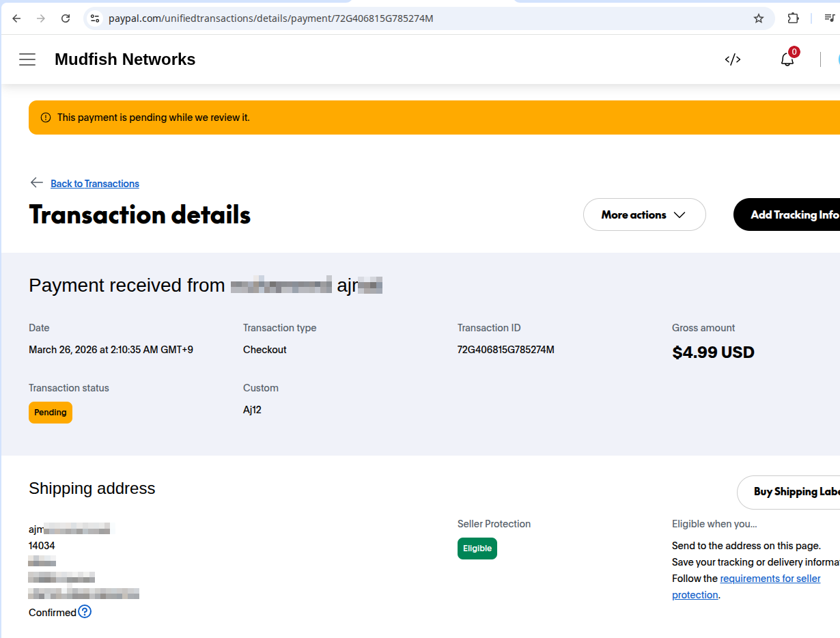Expand the More actions dropdown

click(x=644, y=214)
